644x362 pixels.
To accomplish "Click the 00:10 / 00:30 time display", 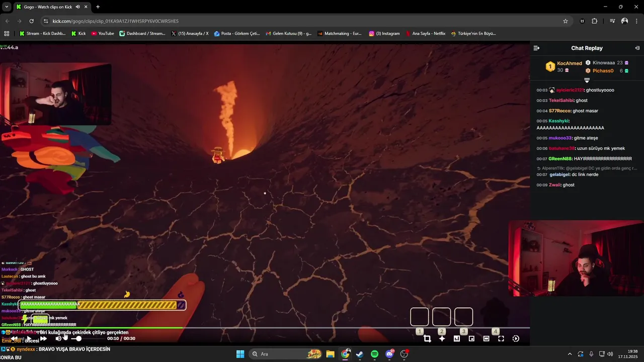I will (121, 338).
